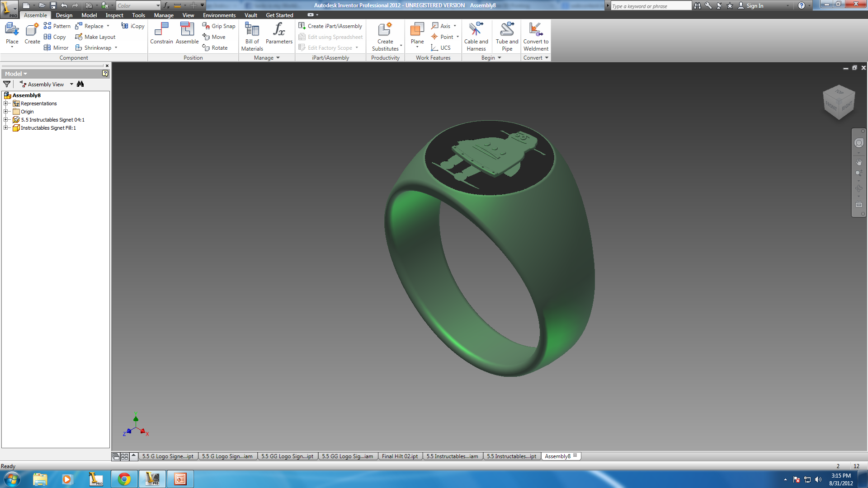
Task: Activate the Grip Snap tool
Action: point(219,26)
